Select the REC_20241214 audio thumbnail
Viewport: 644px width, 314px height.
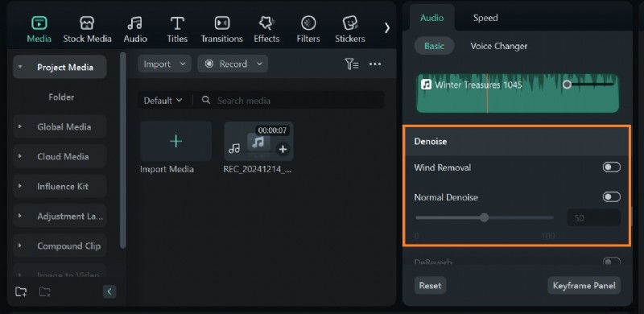click(258, 141)
